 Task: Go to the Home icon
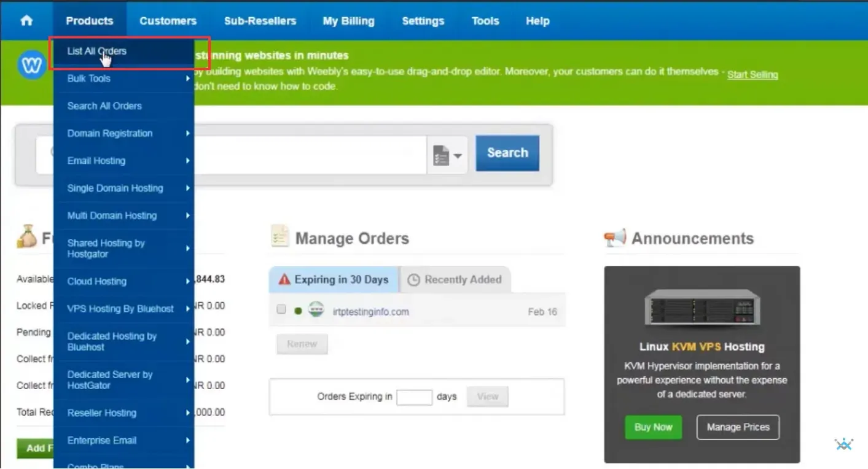pyautogui.click(x=26, y=20)
